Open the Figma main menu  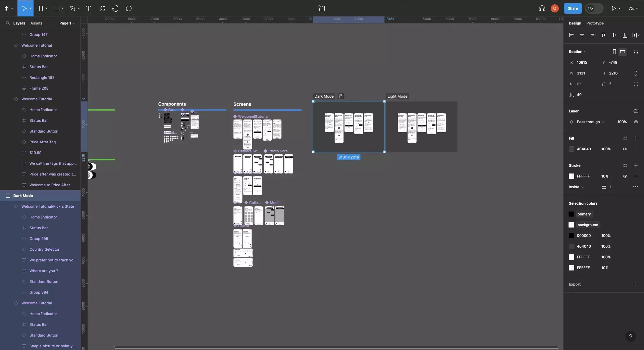coord(7,8)
